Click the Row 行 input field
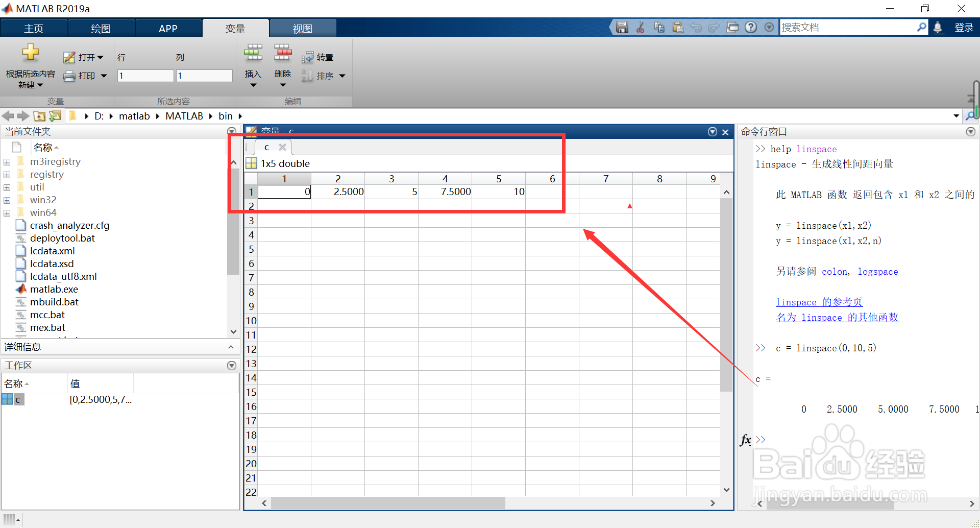 pos(145,76)
